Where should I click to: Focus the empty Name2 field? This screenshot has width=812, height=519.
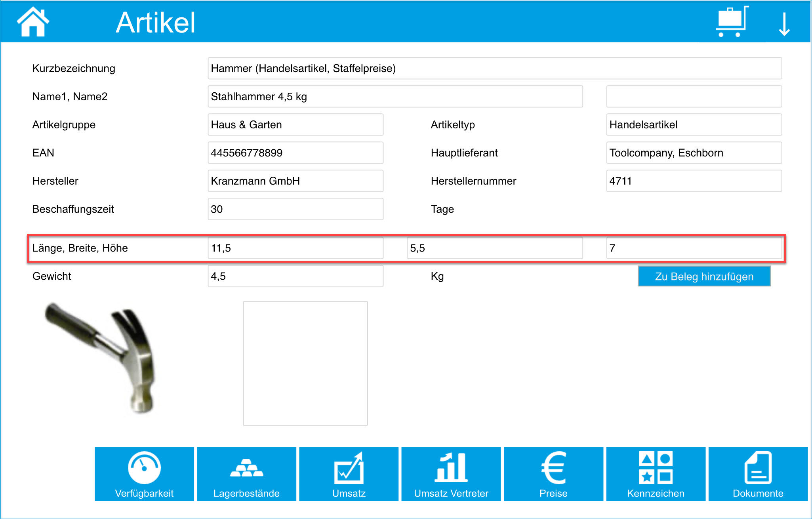[x=694, y=96]
